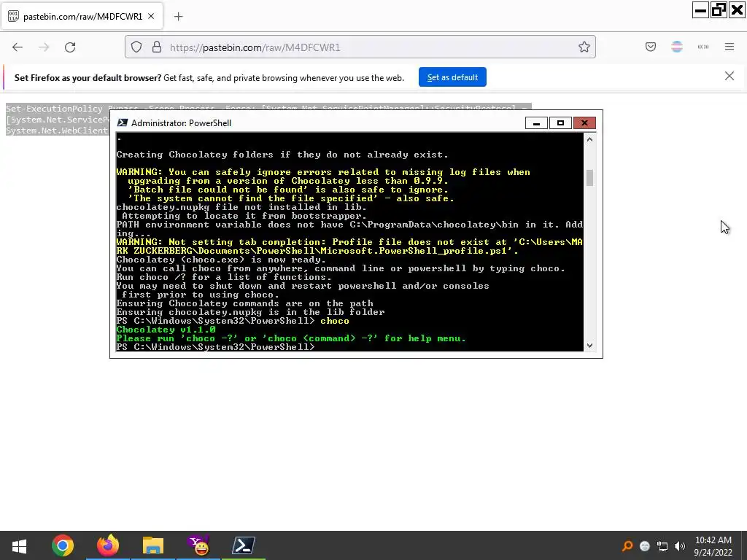
Task: Click the PowerShell scrollbar thumb
Action: click(589, 178)
